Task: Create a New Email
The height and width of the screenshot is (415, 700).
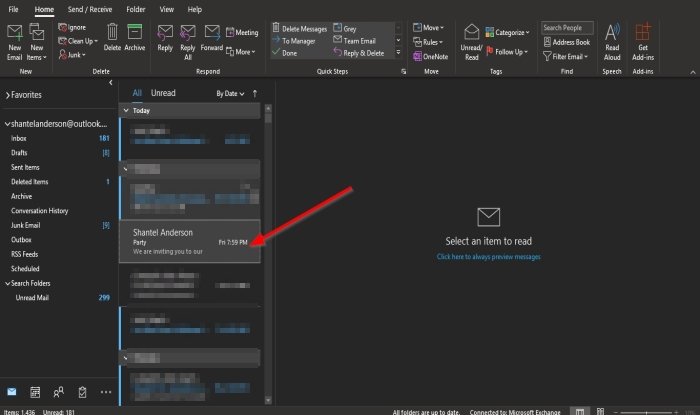Action: click(x=15, y=42)
